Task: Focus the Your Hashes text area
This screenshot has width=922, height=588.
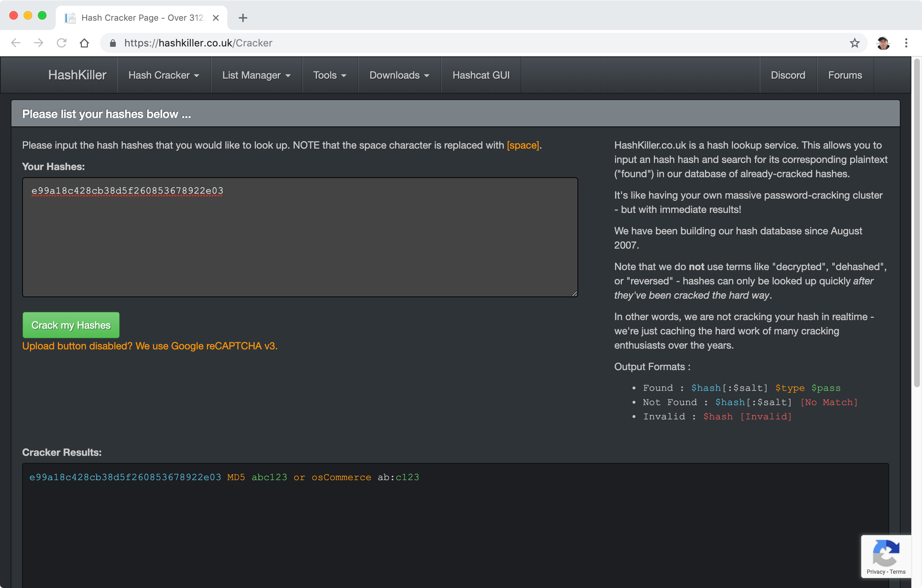Action: (300, 237)
